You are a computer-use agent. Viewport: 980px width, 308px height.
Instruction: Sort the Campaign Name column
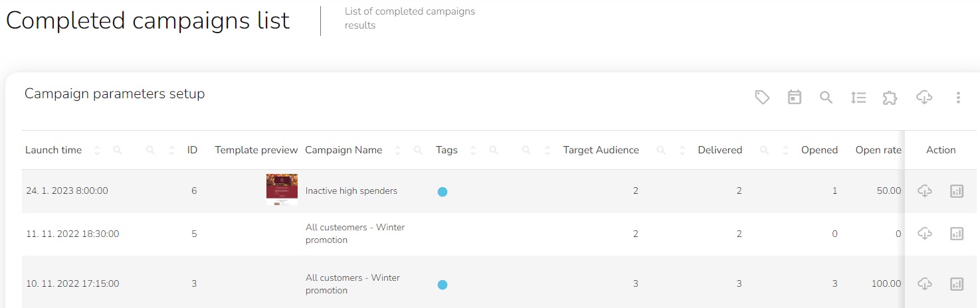coord(398,151)
